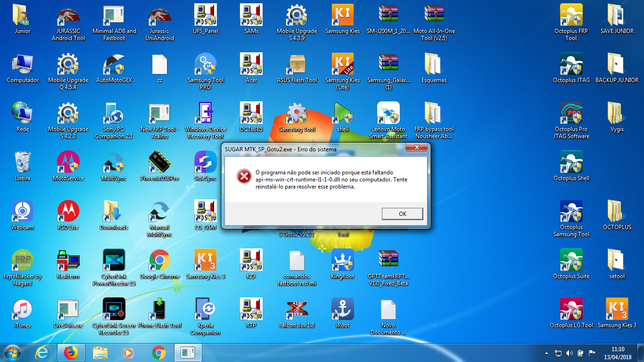
Task: Open Octoplus JTAG shortcut
Action: pos(571,68)
